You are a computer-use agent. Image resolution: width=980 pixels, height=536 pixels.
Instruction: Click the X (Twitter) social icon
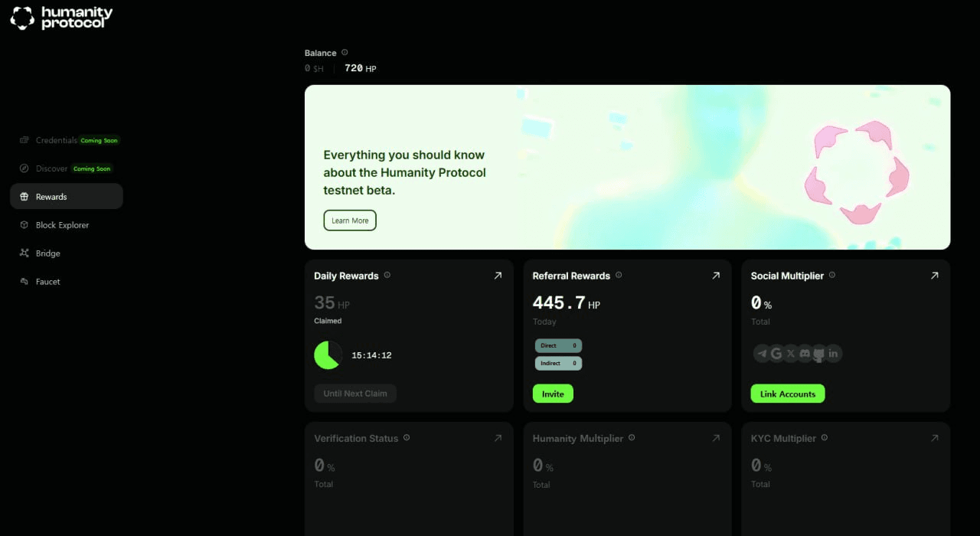tap(791, 353)
